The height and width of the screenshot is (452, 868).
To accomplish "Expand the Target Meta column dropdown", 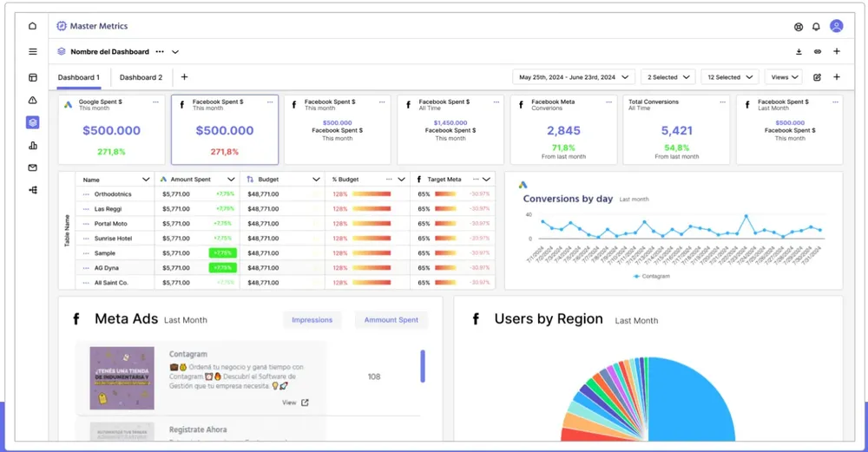I will click(486, 180).
